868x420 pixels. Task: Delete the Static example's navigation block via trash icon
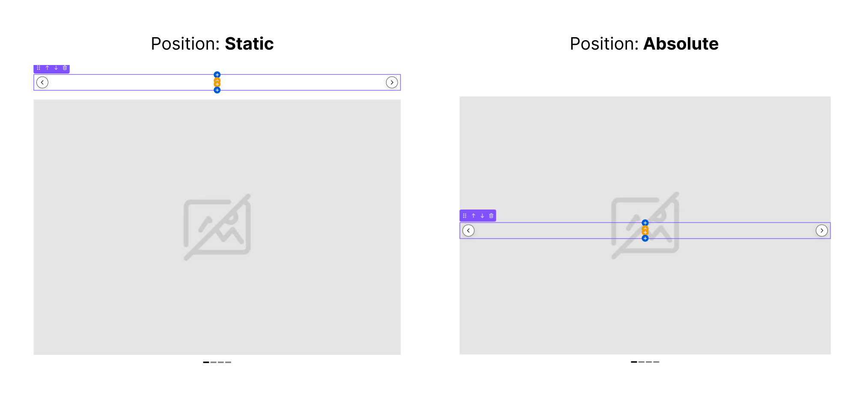pos(65,68)
